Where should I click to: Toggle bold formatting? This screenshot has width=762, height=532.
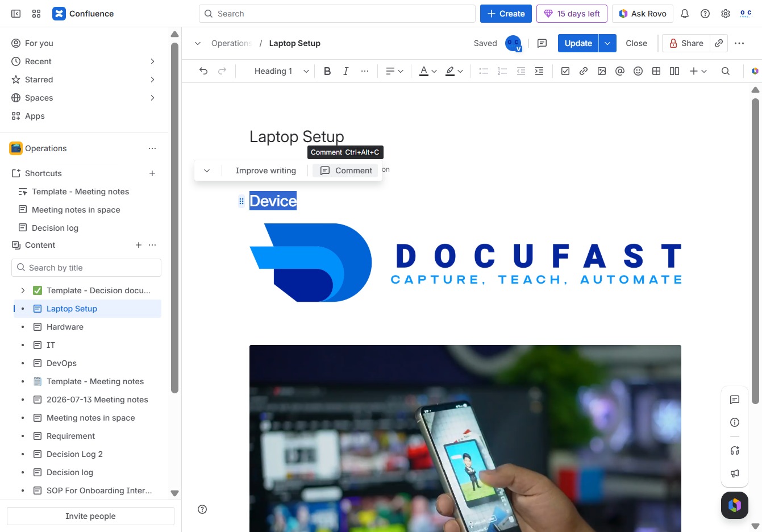coord(327,71)
